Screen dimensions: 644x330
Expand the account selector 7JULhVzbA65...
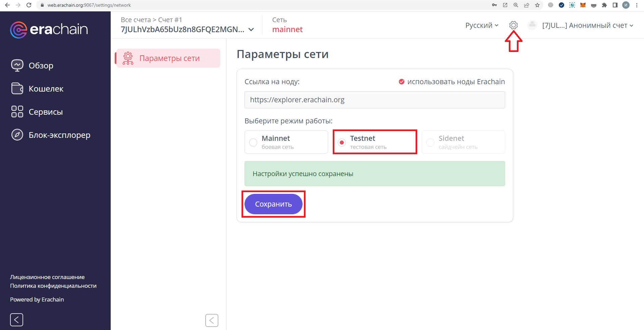pyautogui.click(x=187, y=29)
